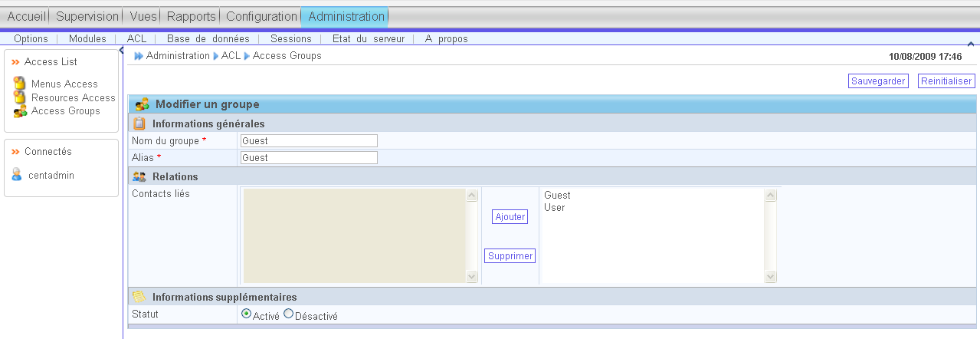Screen dimensions: 980x339
Task: Select User in linked contacts list
Action: coord(554,208)
